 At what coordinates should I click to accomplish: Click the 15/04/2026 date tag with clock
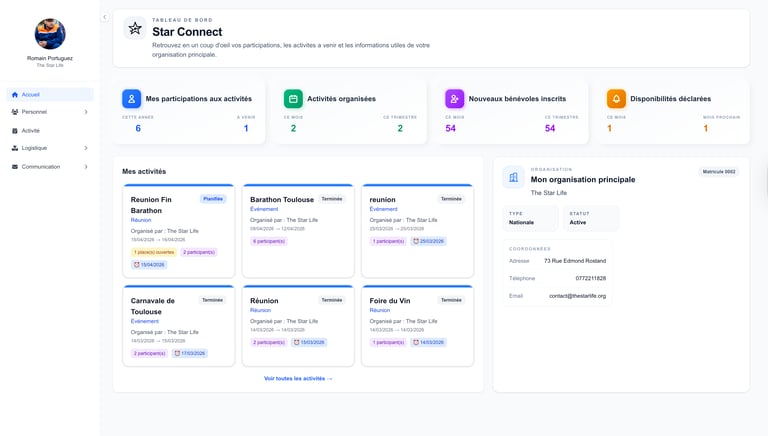(149, 265)
